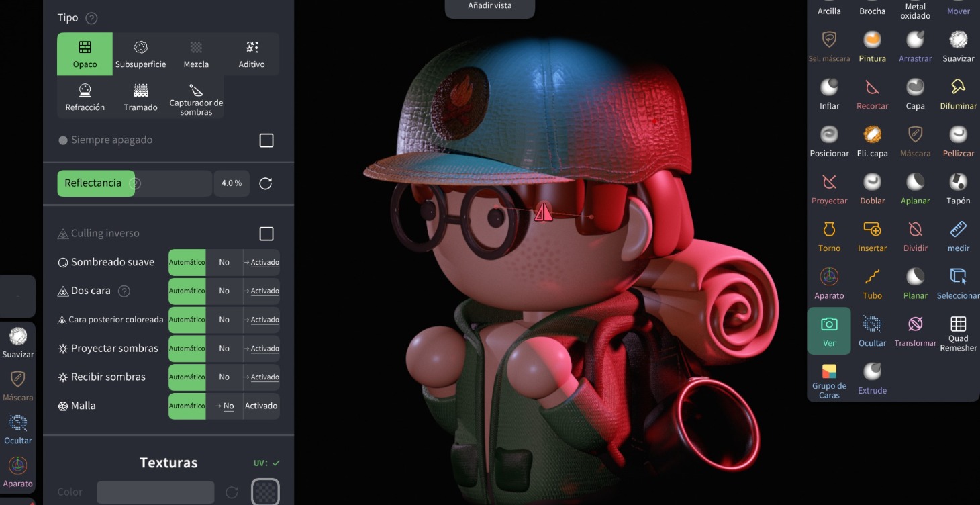Image resolution: width=980 pixels, height=505 pixels.
Task: Tap Máscara shortcut in left sidebar
Action: click(x=17, y=385)
